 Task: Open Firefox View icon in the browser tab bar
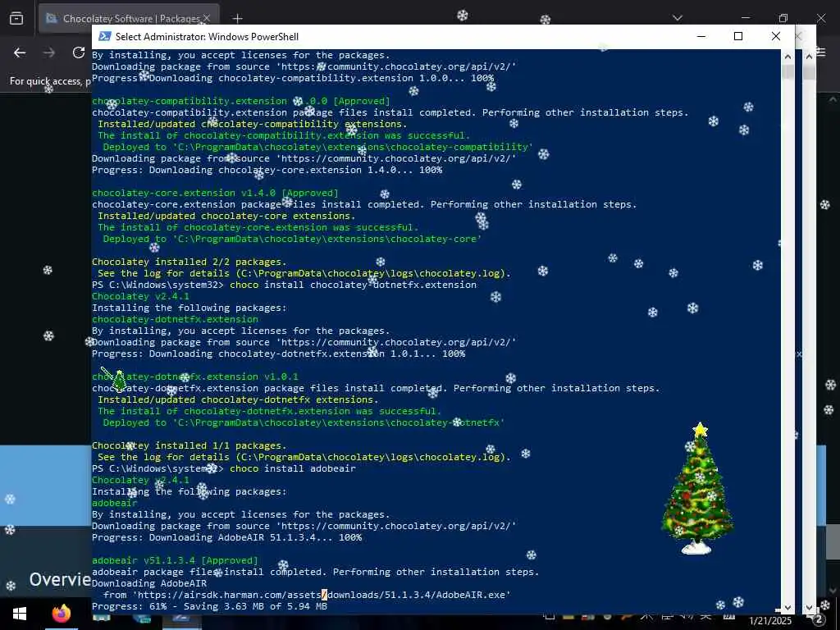[16, 19]
